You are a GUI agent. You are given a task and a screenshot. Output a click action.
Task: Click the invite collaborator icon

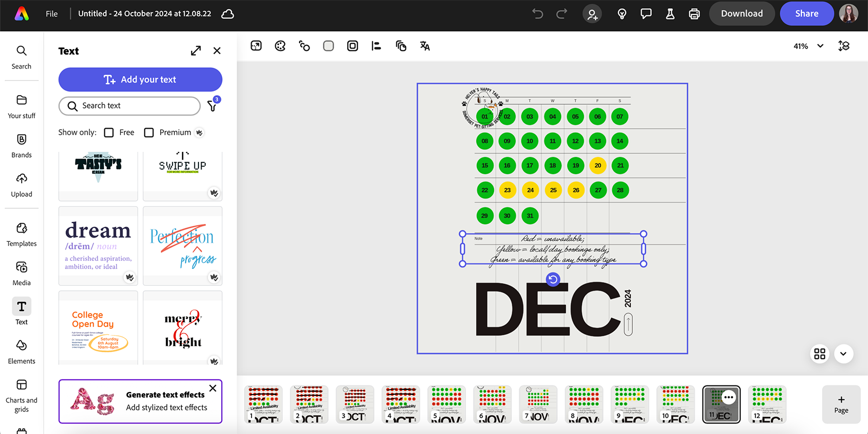592,14
